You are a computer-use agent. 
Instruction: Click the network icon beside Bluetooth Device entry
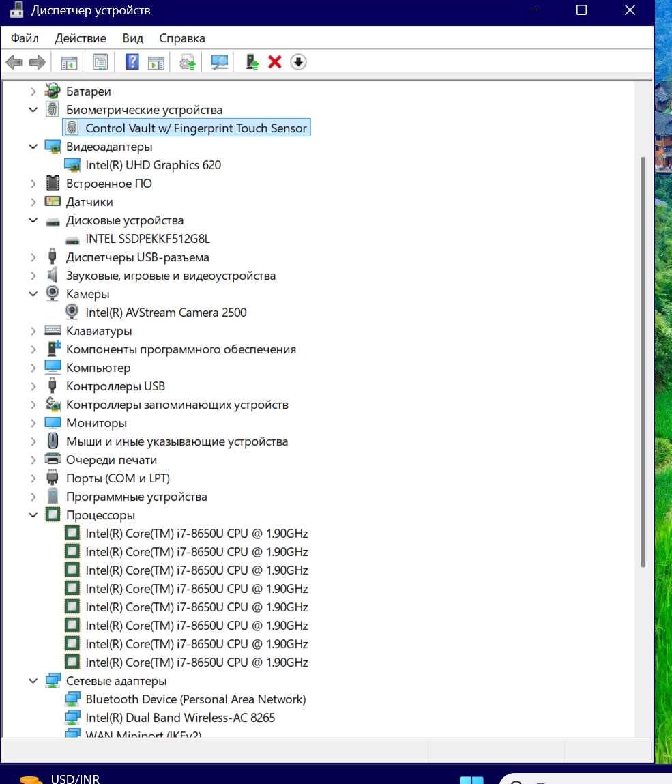pyautogui.click(x=72, y=699)
